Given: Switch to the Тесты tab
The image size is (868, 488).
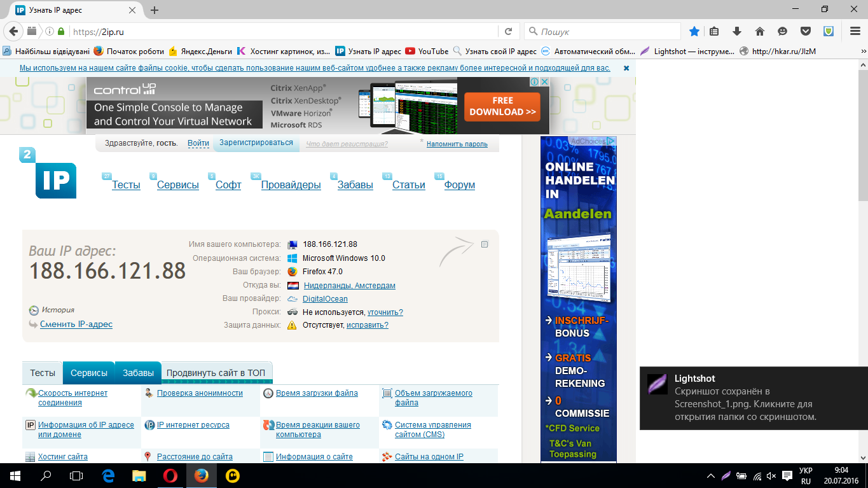Looking at the screenshot, I should click(43, 373).
